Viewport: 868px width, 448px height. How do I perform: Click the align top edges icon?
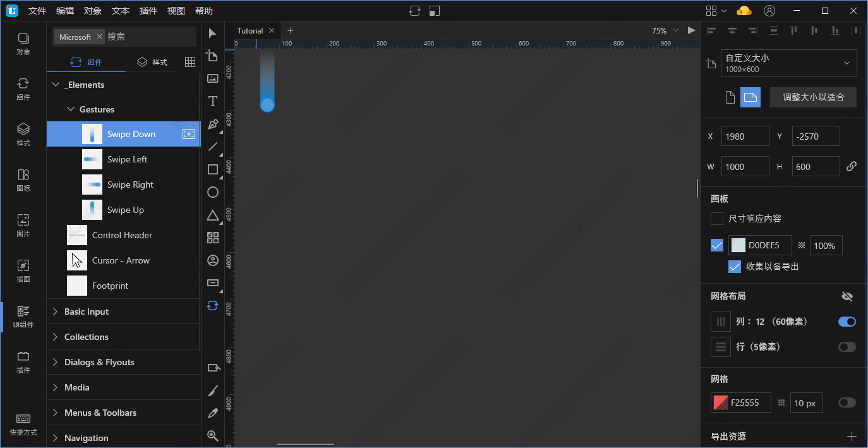click(794, 30)
